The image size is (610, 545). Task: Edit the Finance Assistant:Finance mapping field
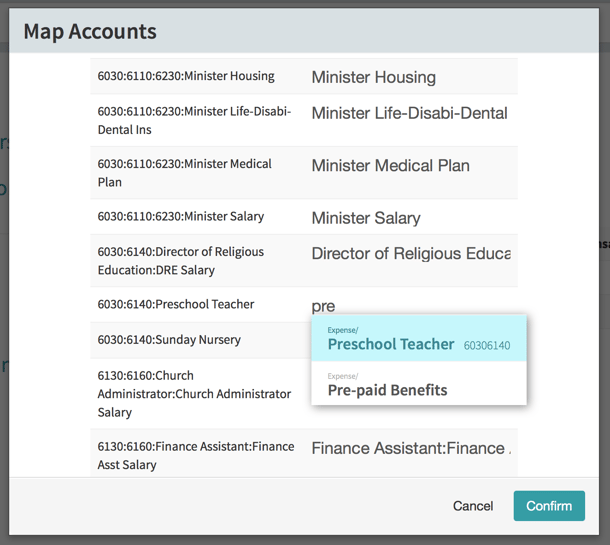pyautogui.click(x=410, y=448)
